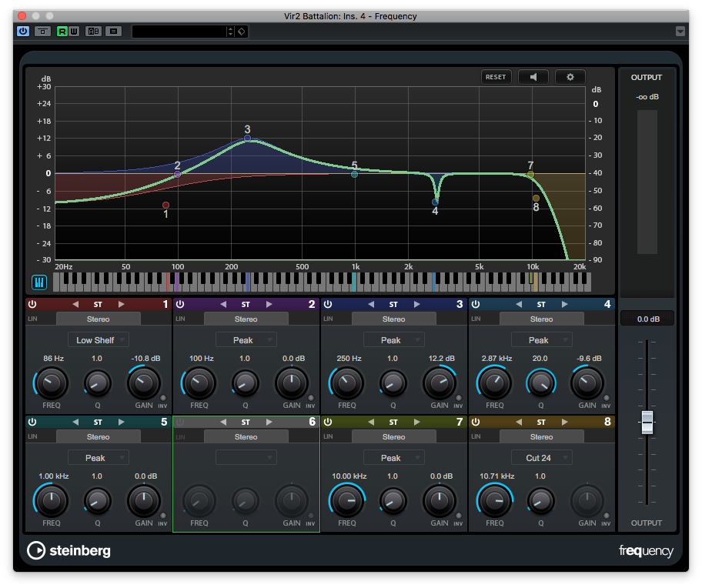
Task: Enable band 6 power button
Action: (180, 422)
